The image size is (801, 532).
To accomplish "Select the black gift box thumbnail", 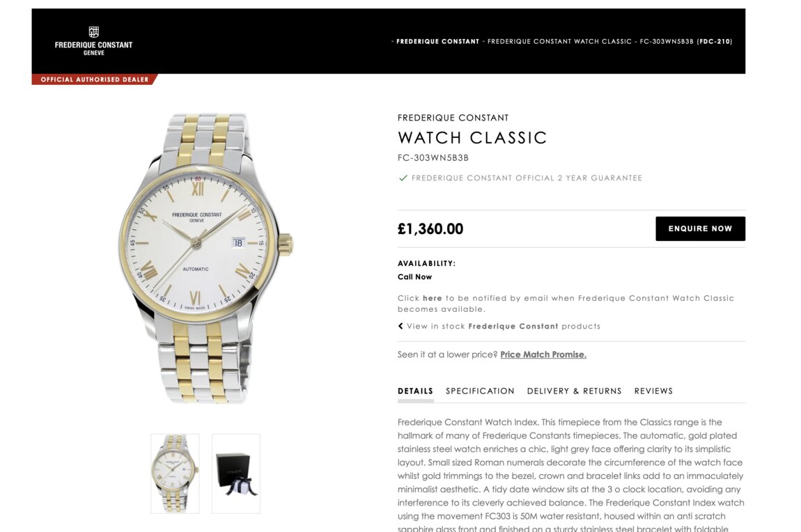I will pyautogui.click(x=236, y=474).
